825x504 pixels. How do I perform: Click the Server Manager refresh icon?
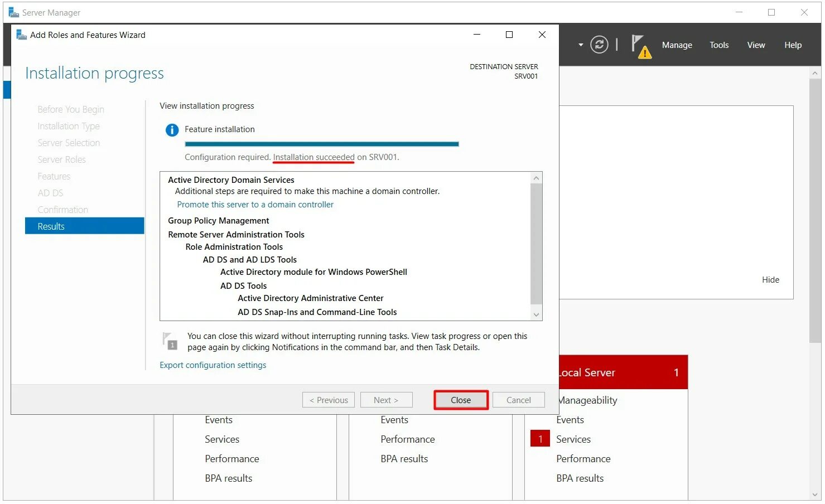pyautogui.click(x=599, y=45)
